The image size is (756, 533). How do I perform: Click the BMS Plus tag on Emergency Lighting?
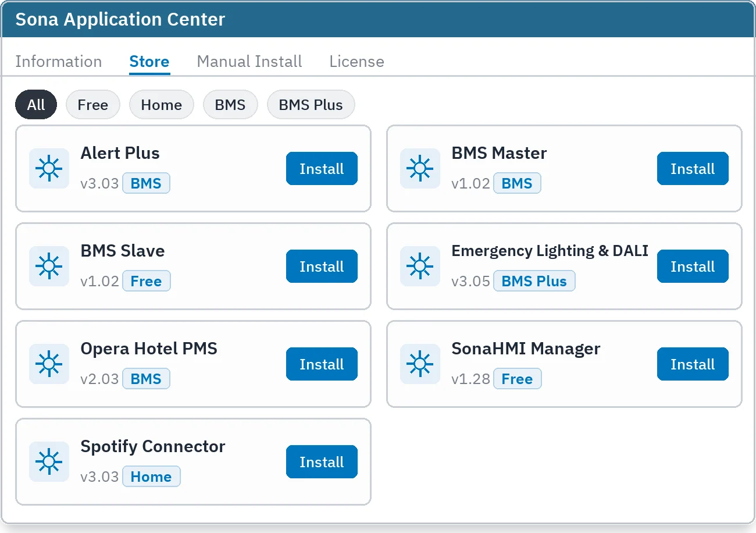pos(534,281)
